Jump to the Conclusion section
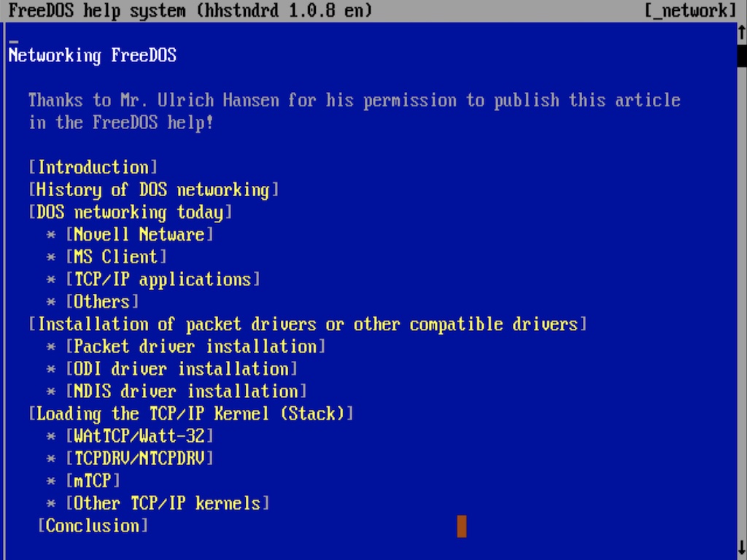 [x=93, y=526]
